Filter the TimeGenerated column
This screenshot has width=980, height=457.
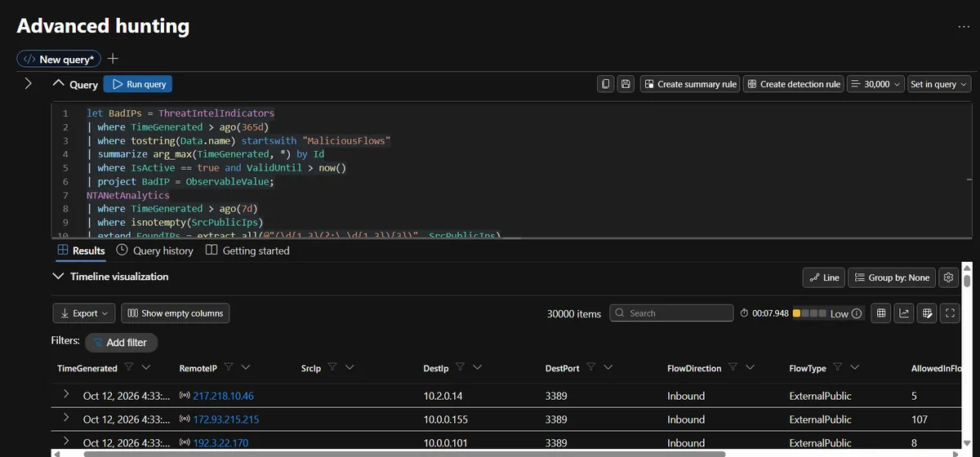pyautogui.click(x=130, y=368)
